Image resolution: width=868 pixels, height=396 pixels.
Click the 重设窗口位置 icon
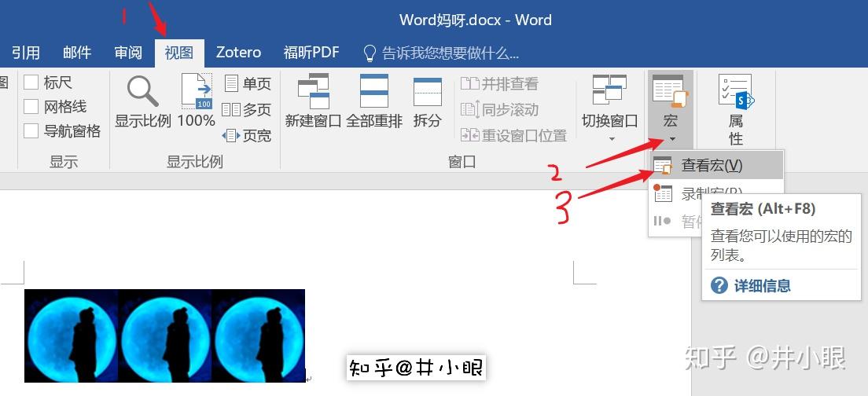pyautogui.click(x=470, y=135)
